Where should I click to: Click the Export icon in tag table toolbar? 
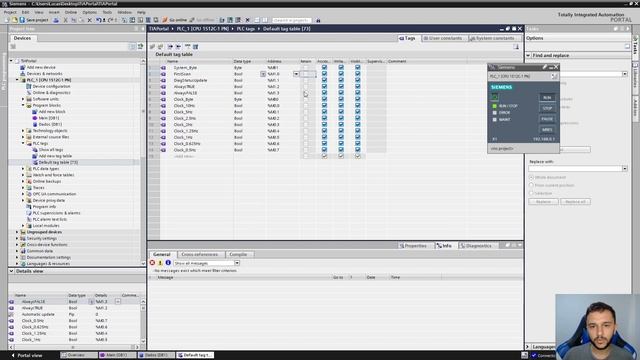tap(170, 47)
